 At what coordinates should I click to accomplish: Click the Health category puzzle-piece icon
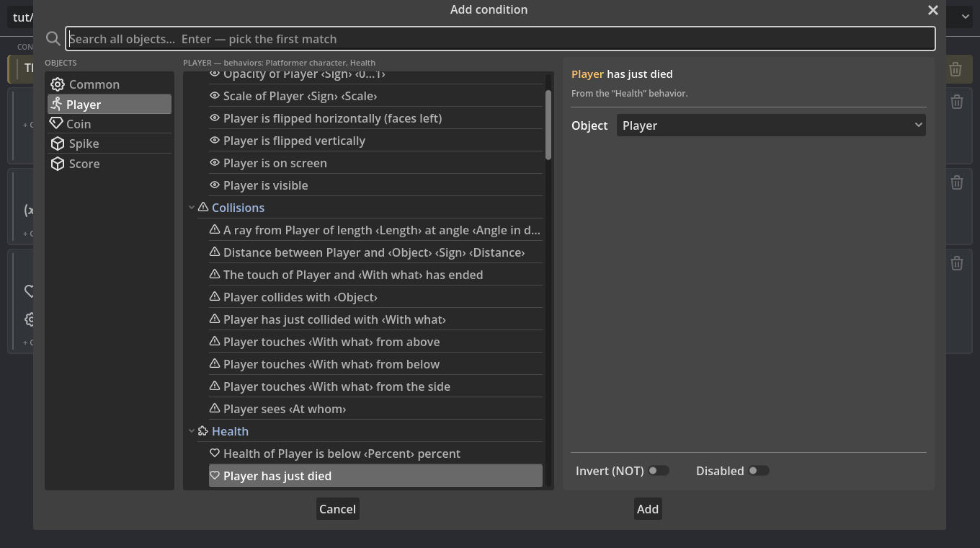pos(203,431)
